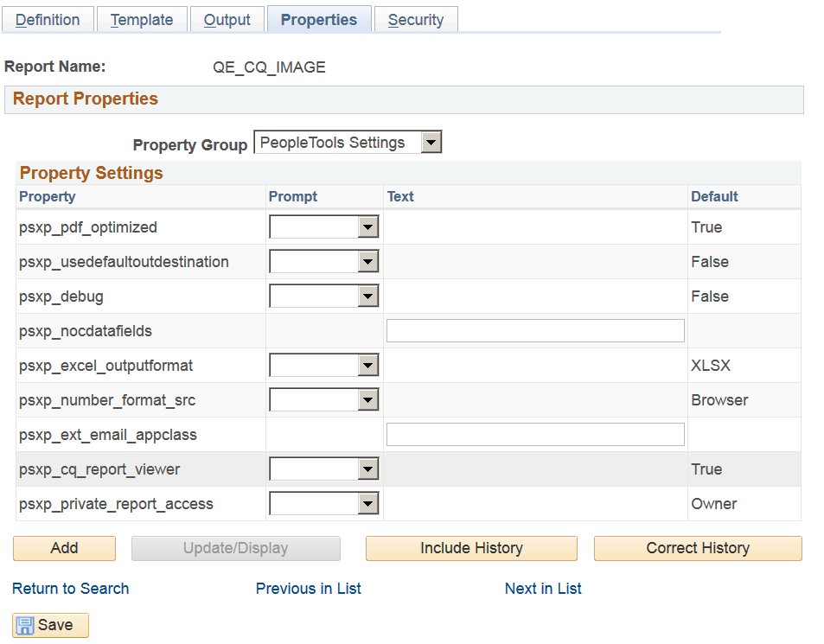Click the XLSX default value
824x644 pixels.
coord(711,366)
